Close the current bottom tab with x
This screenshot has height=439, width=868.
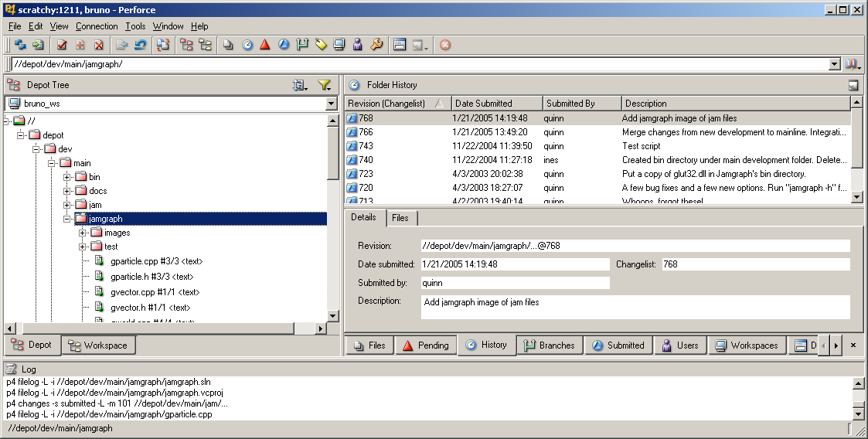pos(853,345)
